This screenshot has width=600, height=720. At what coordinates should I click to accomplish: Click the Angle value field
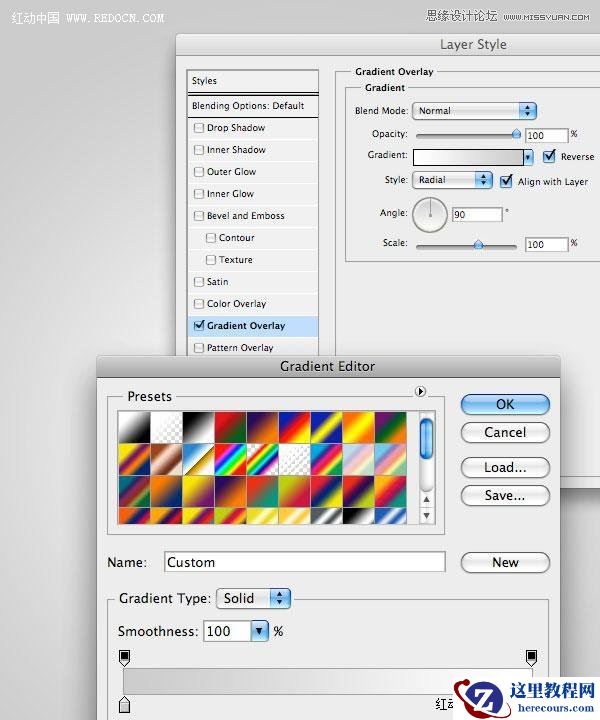pos(477,214)
